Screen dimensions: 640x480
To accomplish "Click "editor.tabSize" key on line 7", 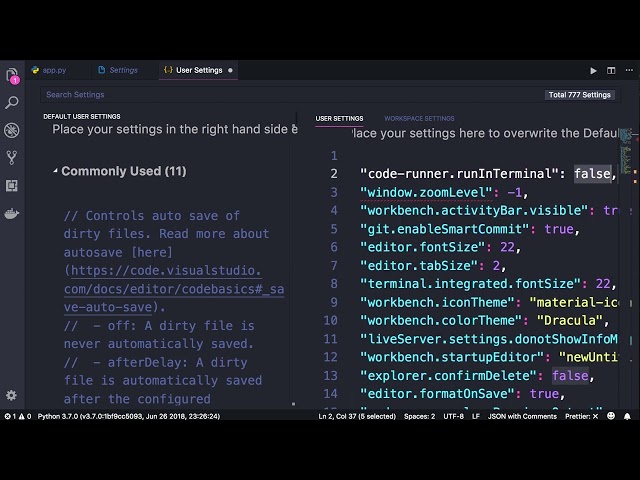I will [419, 266].
